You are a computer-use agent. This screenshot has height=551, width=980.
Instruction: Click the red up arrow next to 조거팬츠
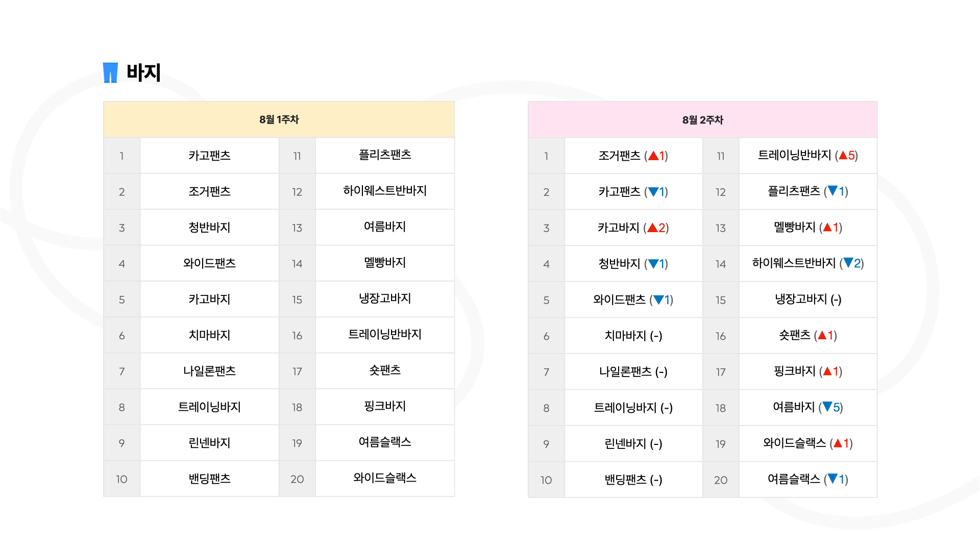pyautogui.click(x=653, y=156)
